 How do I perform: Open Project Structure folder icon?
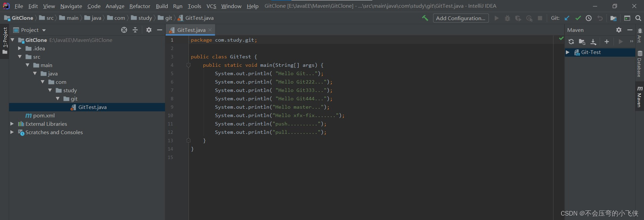pyautogui.click(x=613, y=18)
